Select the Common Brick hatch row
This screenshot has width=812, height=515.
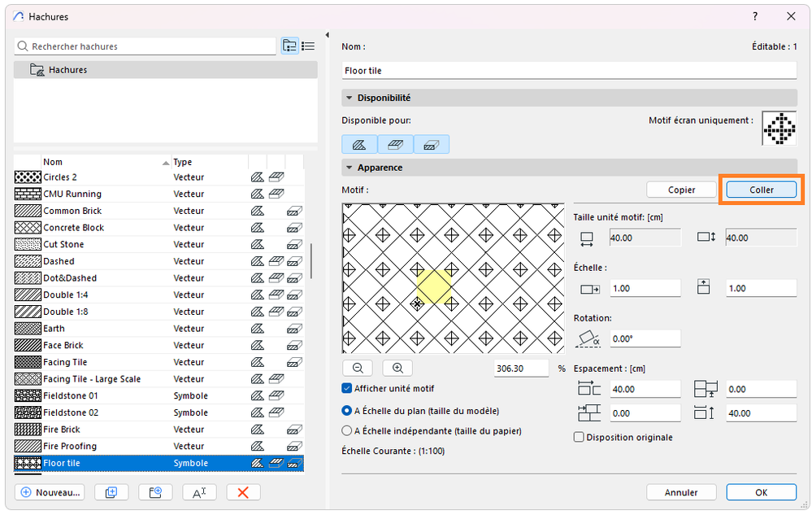159,211
